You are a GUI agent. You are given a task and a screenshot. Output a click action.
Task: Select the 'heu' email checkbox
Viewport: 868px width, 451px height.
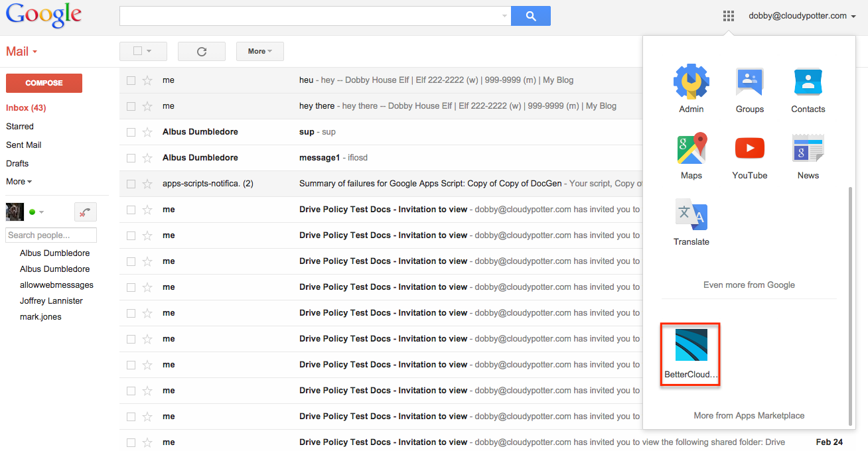(x=131, y=80)
